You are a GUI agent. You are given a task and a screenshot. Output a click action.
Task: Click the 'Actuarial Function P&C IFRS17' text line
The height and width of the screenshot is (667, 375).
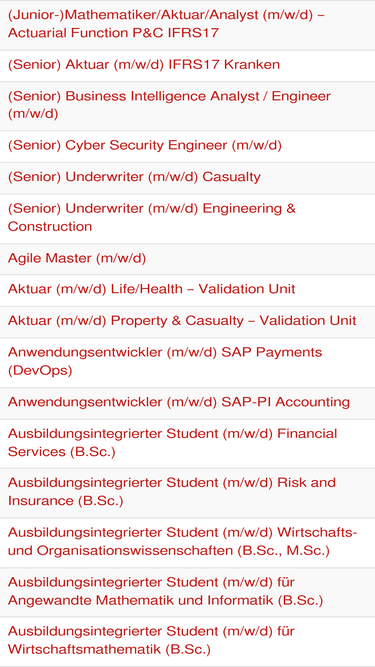113,33
